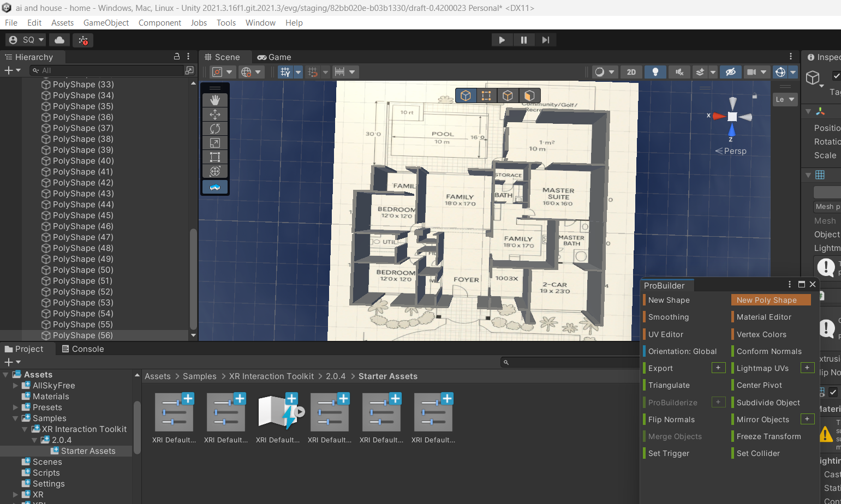This screenshot has width=841, height=504.
Task: Click Subdivide Object in ProBuilder
Action: coord(768,403)
